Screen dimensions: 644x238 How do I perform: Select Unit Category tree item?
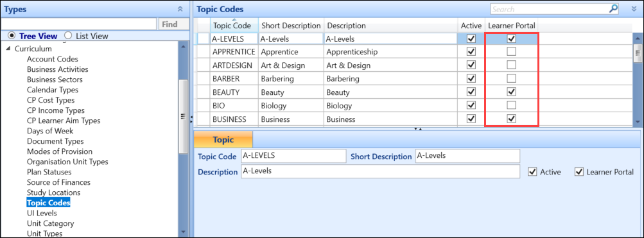(x=50, y=223)
